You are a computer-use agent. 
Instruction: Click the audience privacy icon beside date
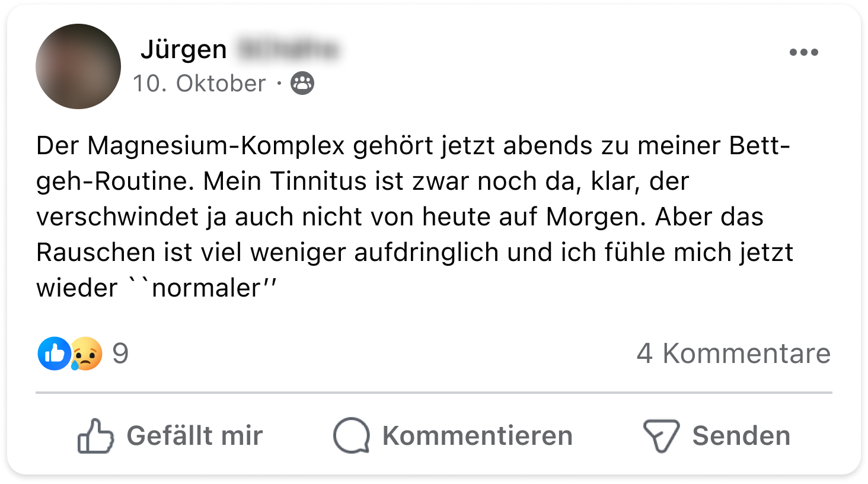pyautogui.click(x=302, y=84)
